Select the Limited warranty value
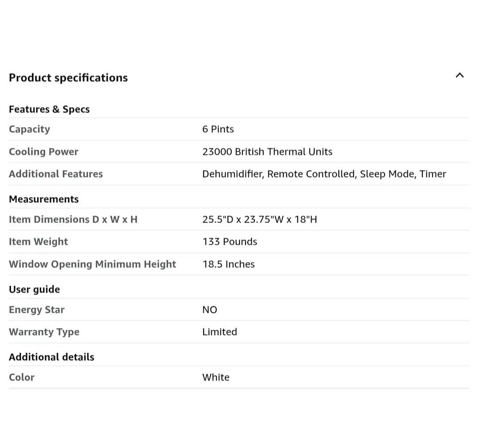Screen dimensions: 478x448 pyautogui.click(x=220, y=332)
